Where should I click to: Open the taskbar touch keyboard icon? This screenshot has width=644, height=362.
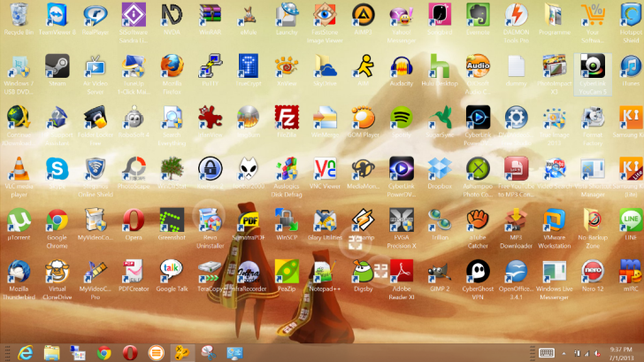pyautogui.click(x=547, y=353)
